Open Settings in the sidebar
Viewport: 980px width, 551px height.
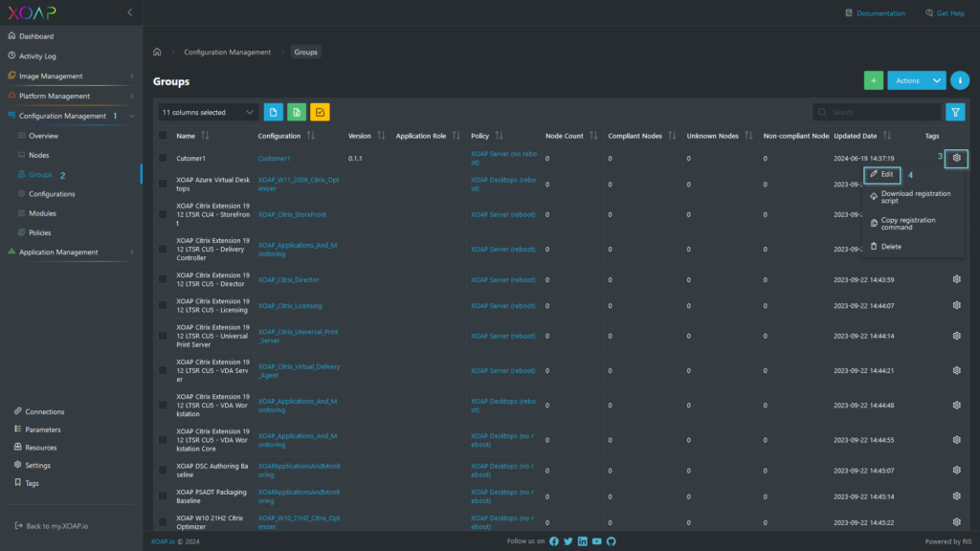pos(37,466)
